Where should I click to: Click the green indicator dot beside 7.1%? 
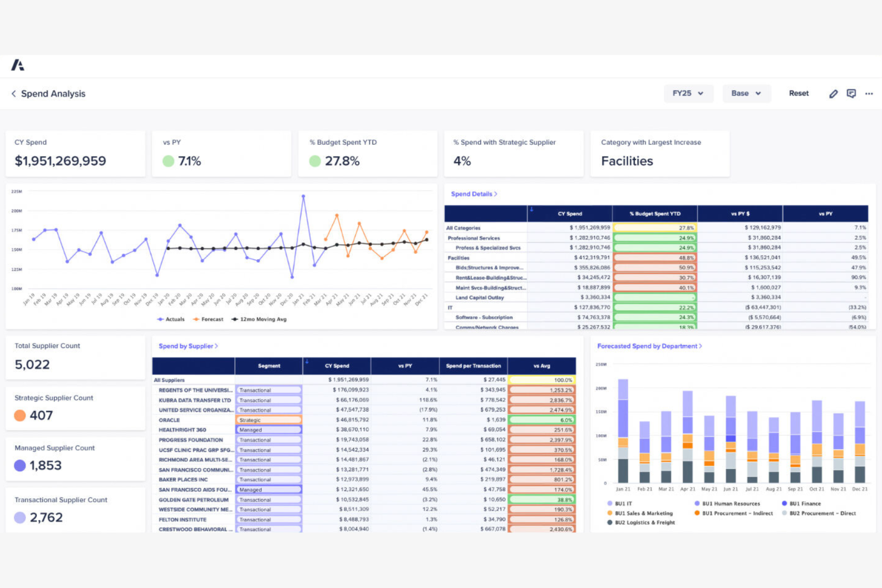167,161
